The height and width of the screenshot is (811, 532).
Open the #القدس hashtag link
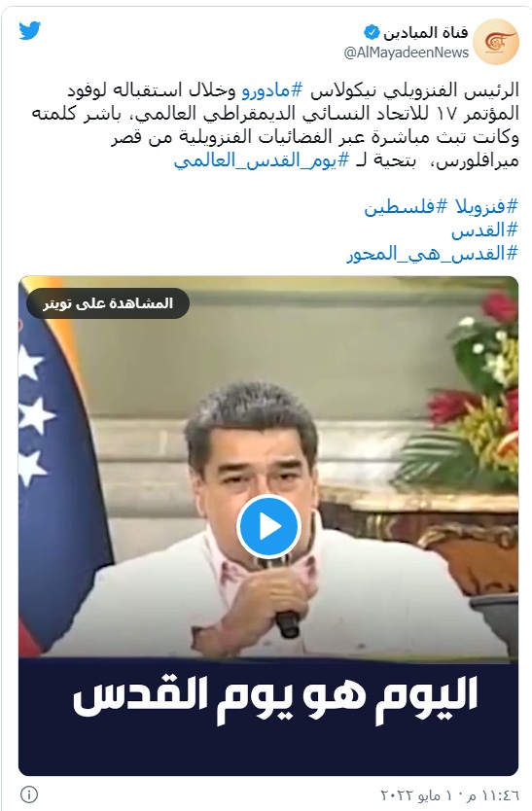(x=484, y=230)
